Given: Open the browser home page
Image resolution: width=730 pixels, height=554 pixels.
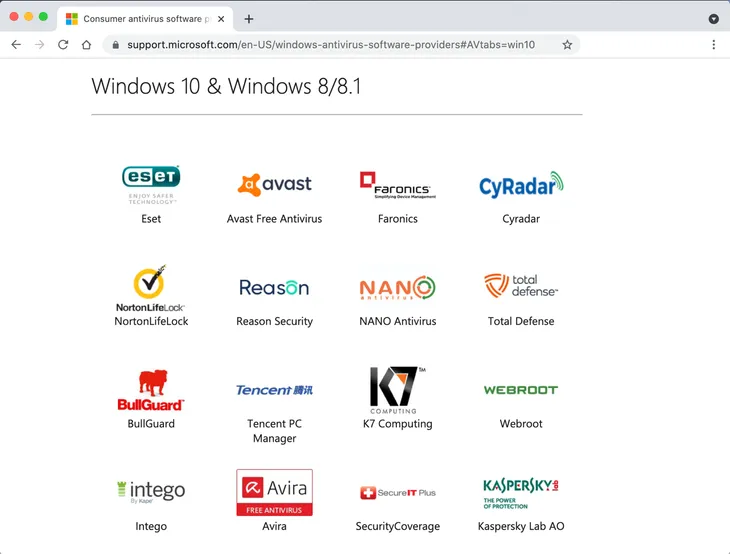Looking at the screenshot, I should click(86, 45).
